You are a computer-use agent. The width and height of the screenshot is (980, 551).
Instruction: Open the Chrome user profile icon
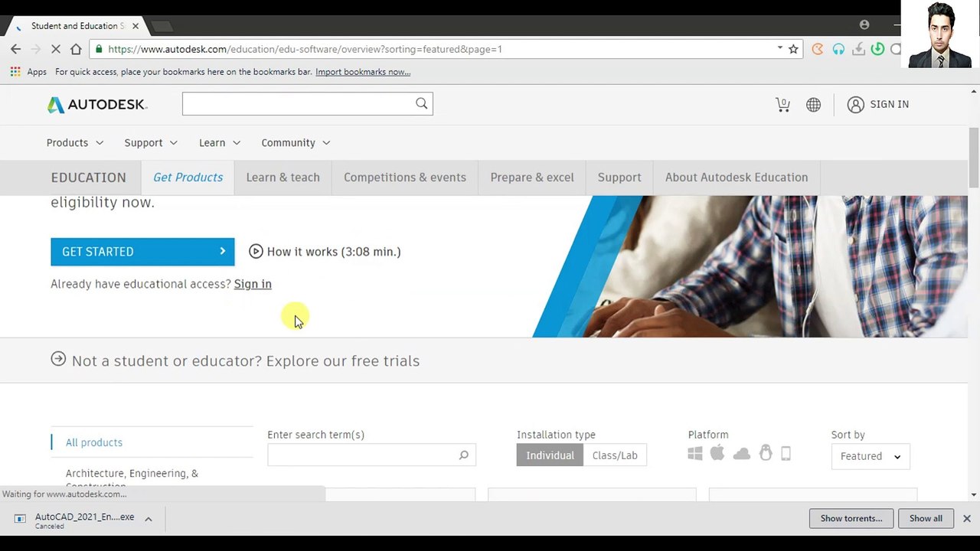tap(864, 25)
